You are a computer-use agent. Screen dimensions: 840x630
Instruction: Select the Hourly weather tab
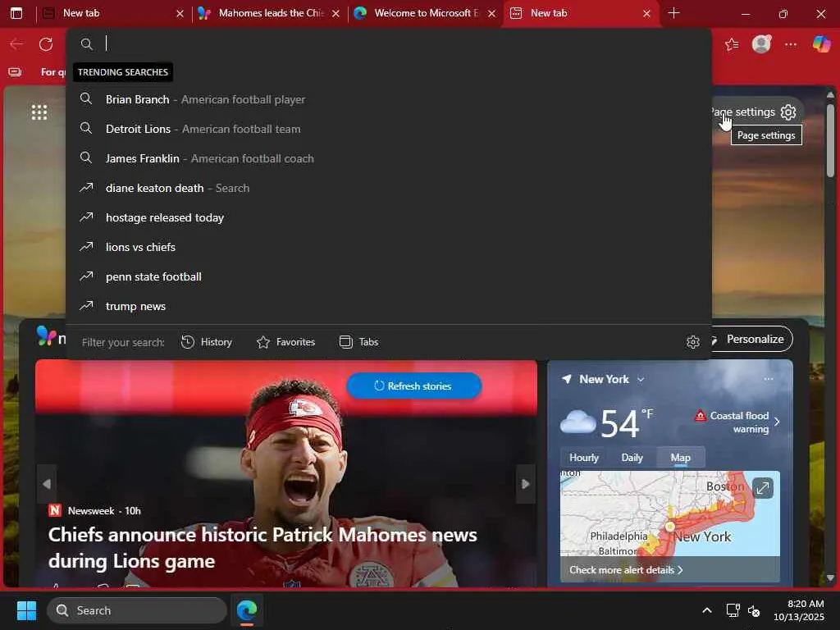pos(584,458)
